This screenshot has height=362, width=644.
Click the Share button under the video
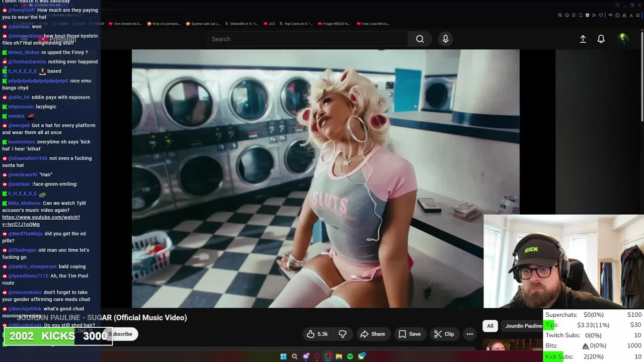point(373,334)
